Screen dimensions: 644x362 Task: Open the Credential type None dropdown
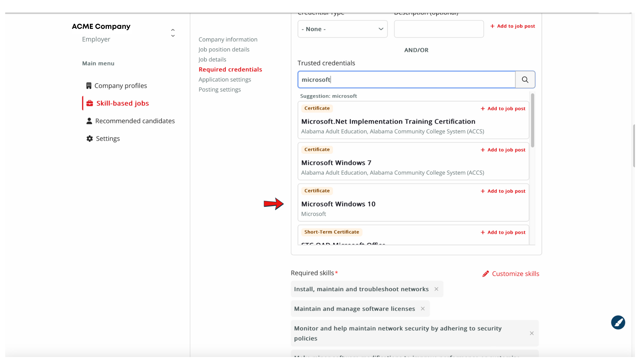[x=342, y=29]
